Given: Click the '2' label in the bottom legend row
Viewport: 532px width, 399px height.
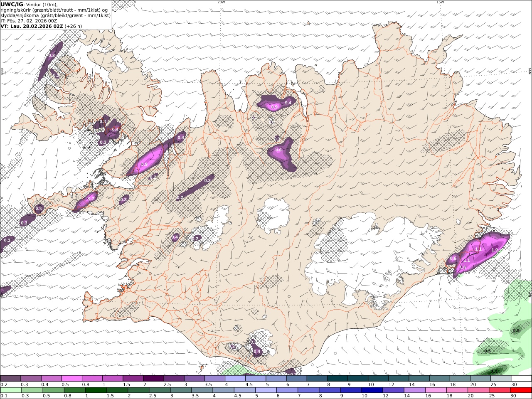Looking at the screenshot, I should pos(129,396).
